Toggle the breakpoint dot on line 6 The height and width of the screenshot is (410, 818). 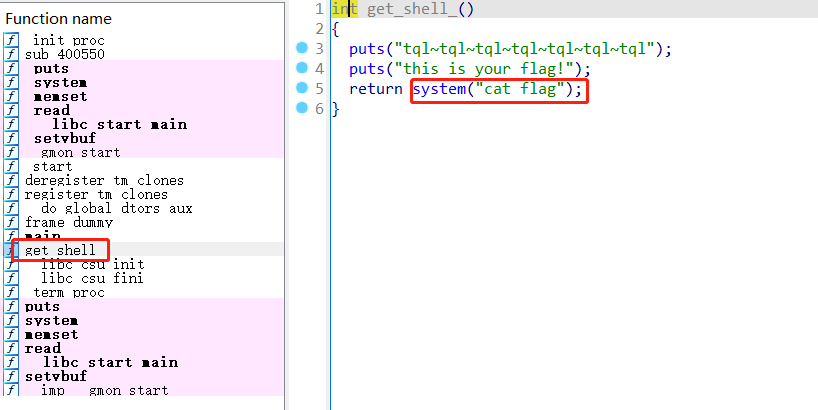302,108
